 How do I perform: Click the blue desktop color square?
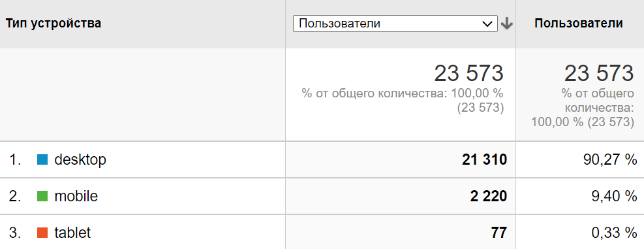click(x=42, y=159)
